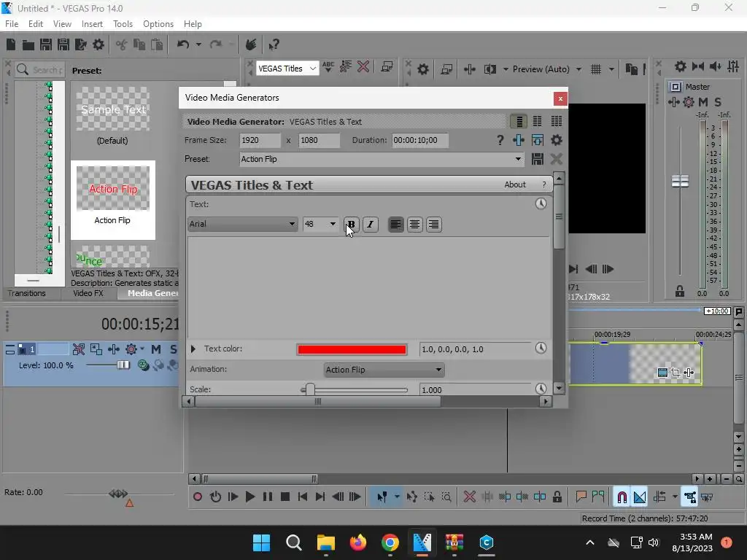Save the project with the floppy icon
Screen dimensions: 747x560
(x=46, y=44)
